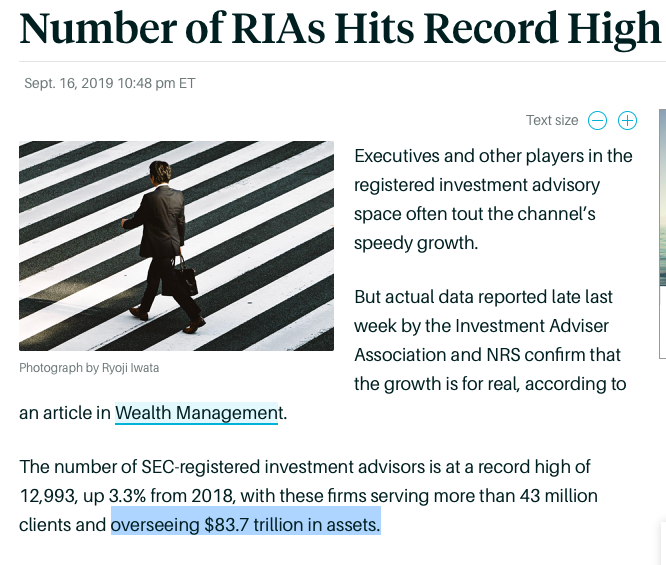Increase text size with the plus icon

627,121
